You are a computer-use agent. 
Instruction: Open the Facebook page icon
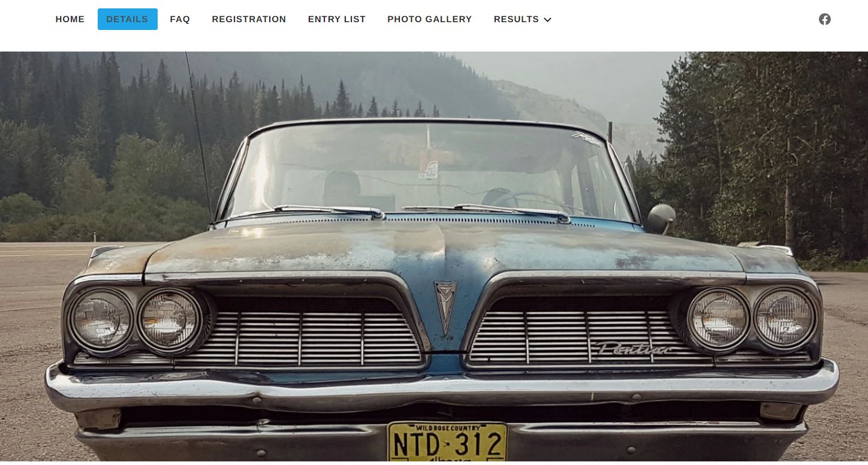(x=825, y=19)
